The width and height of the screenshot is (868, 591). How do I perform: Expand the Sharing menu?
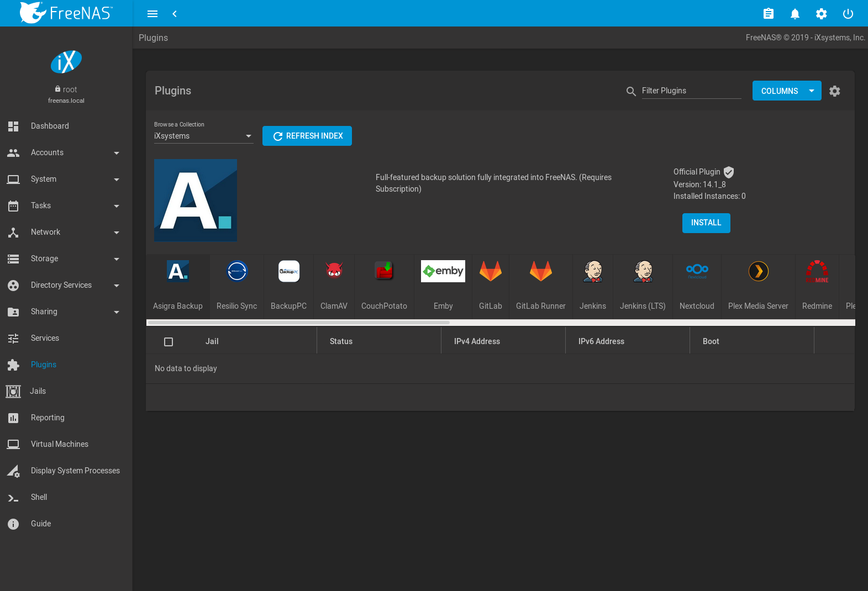click(x=66, y=312)
